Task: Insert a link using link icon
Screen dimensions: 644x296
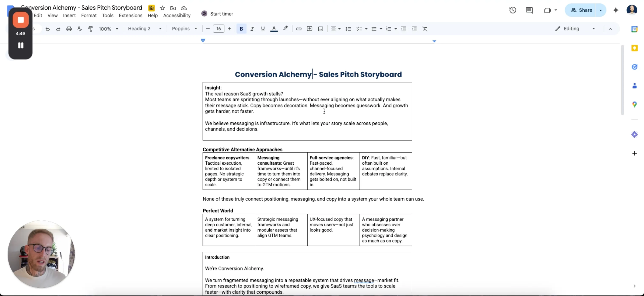Action: pyautogui.click(x=299, y=29)
